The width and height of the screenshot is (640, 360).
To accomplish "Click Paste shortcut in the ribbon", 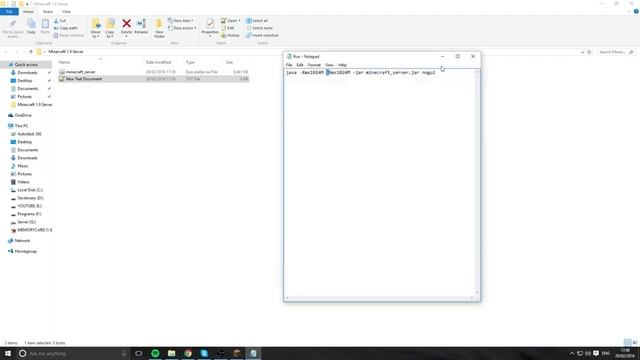I will point(69,35).
